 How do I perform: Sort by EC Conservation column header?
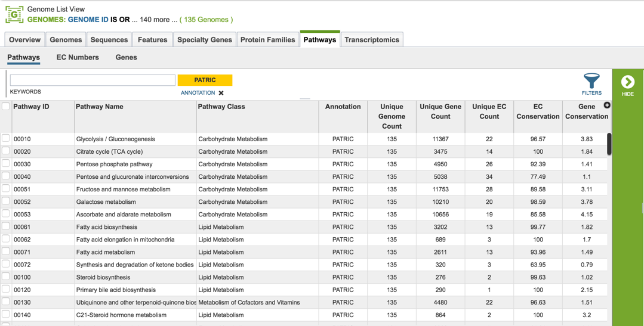[x=538, y=111]
